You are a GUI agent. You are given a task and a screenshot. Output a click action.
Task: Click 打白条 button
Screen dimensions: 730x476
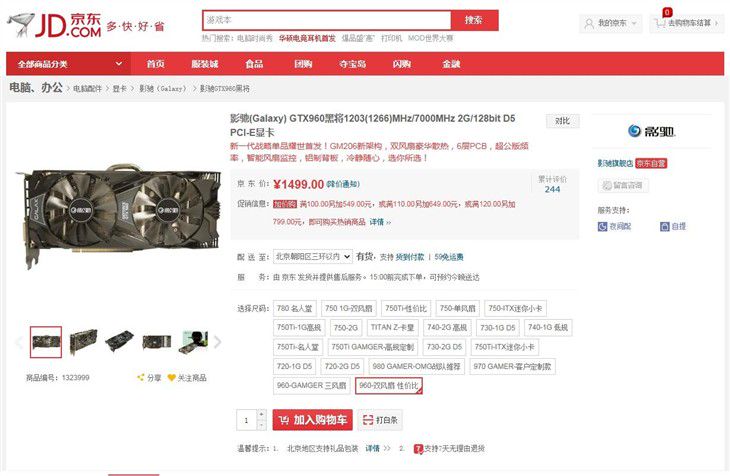point(380,420)
